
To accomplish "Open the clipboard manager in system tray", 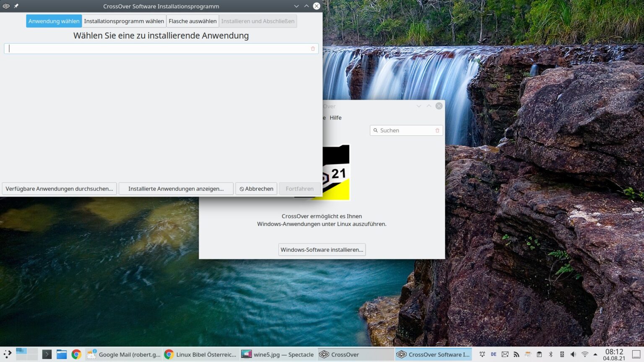I will (539, 354).
